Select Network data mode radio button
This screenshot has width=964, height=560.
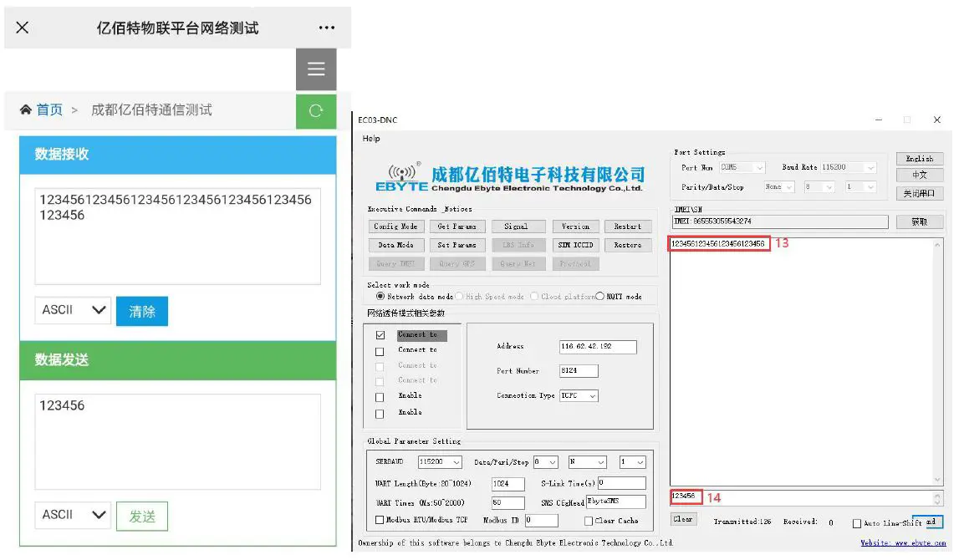380,296
